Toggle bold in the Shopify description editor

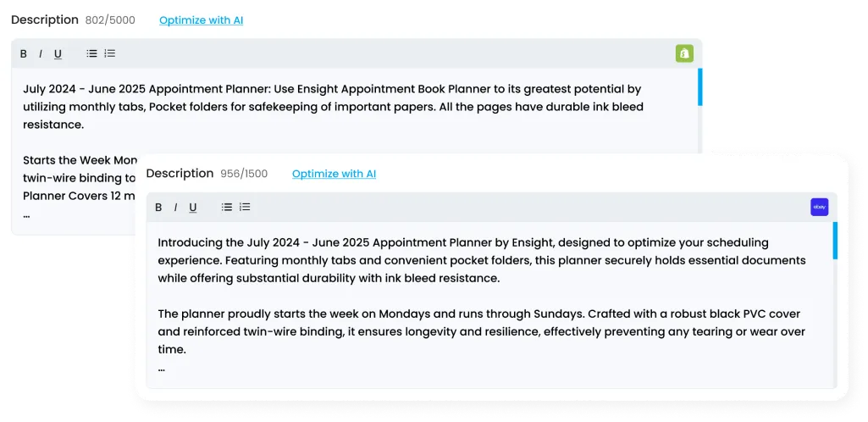click(23, 53)
